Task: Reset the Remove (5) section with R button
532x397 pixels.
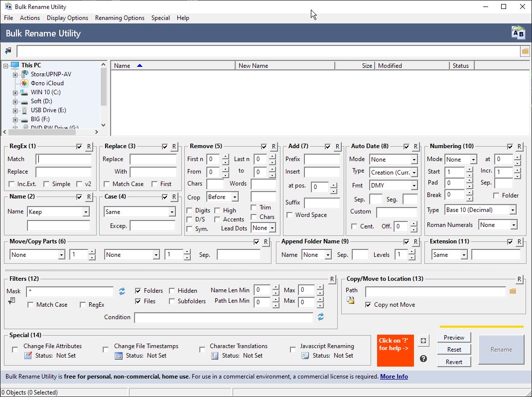Action: 273,147
